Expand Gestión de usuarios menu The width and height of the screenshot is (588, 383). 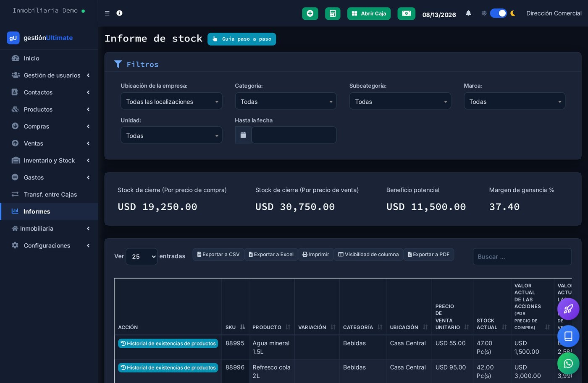(x=49, y=76)
